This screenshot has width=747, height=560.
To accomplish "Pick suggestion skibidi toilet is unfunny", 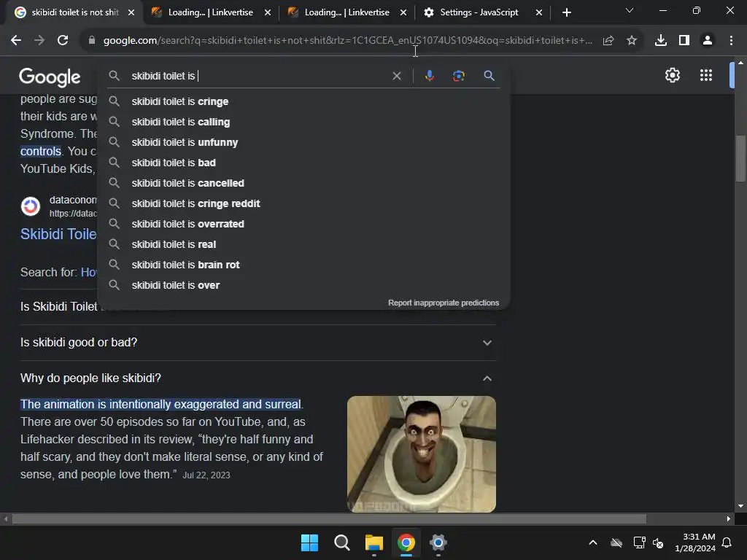I will 303,142.
